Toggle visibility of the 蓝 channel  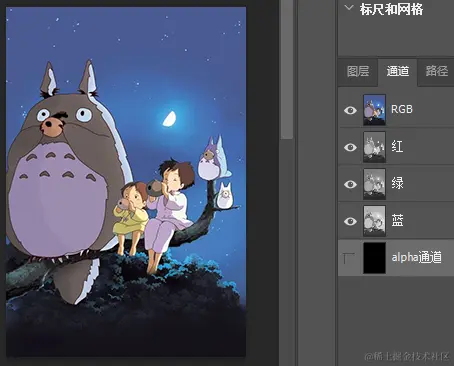pos(350,221)
